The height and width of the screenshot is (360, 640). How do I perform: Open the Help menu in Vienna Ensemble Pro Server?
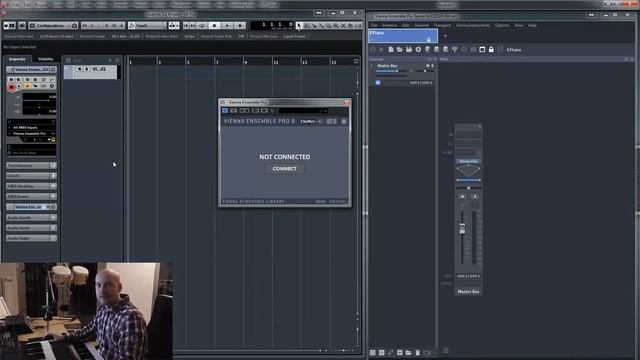(532, 25)
